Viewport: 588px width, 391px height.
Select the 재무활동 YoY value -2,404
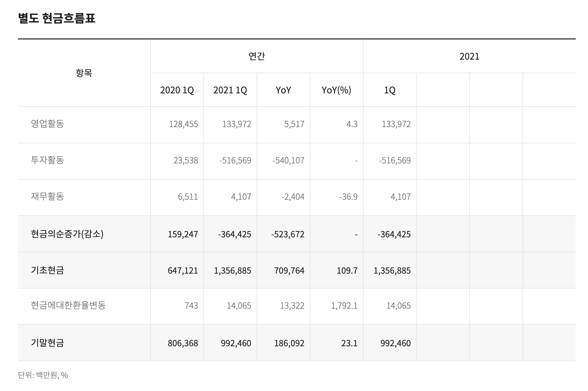click(293, 197)
